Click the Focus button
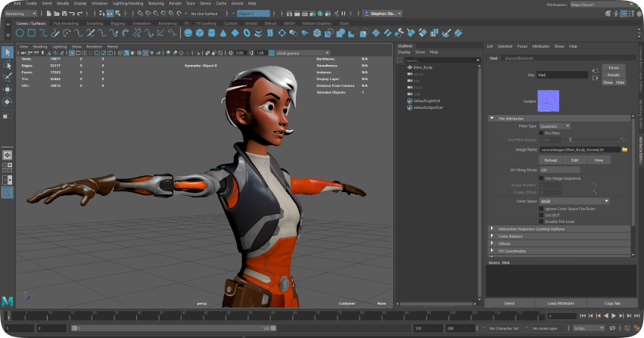This screenshot has width=644, height=338. click(614, 68)
